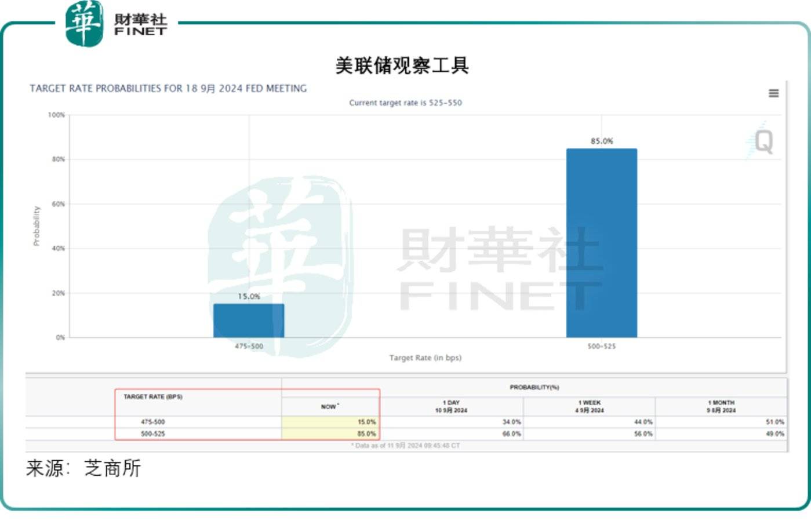Click the 500-525 x-axis label
Image resolution: width=811 pixels, height=532 pixels.
coord(601,347)
